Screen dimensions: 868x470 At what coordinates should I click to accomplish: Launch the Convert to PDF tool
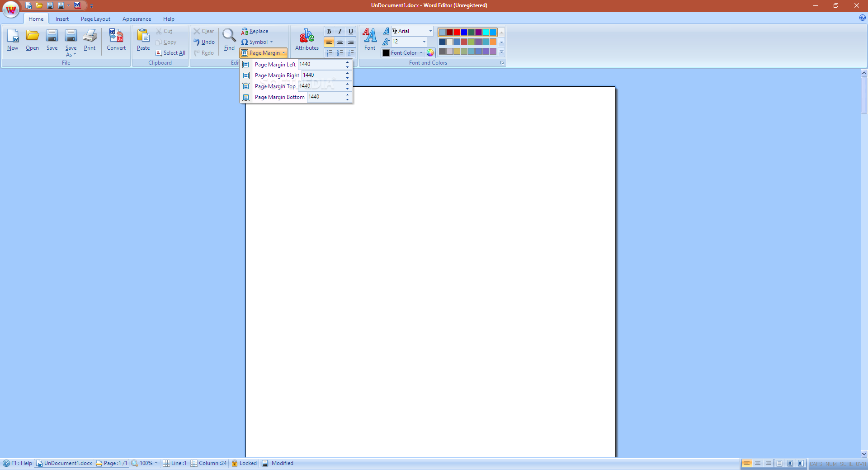(x=116, y=40)
